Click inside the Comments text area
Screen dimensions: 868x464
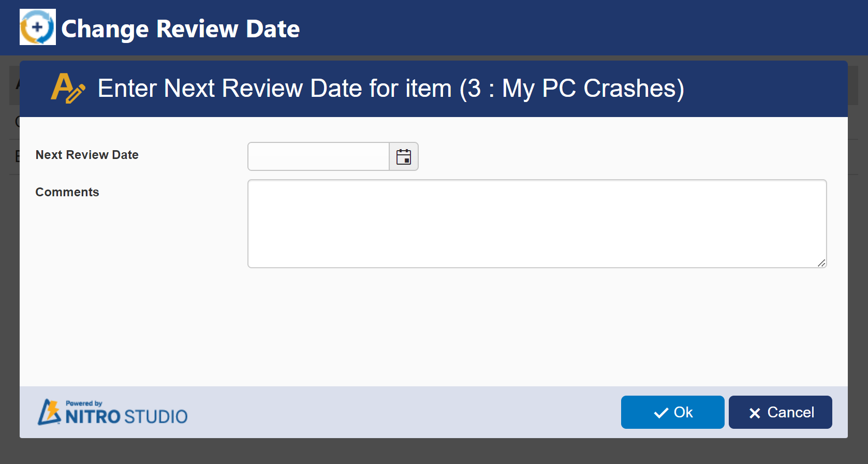click(537, 224)
